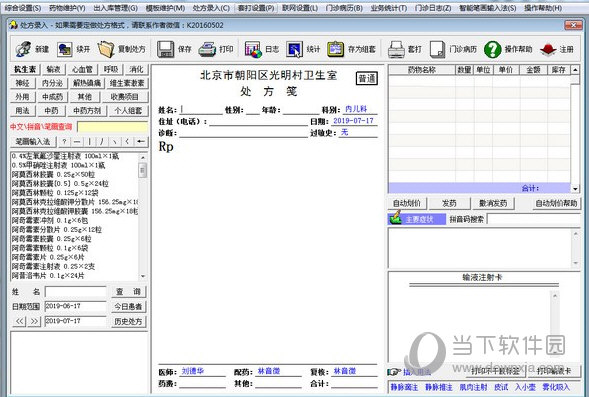Select 阿昔洛韦片 0.1g×24片 in list
Screen dimensions: 589x397
point(48,276)
